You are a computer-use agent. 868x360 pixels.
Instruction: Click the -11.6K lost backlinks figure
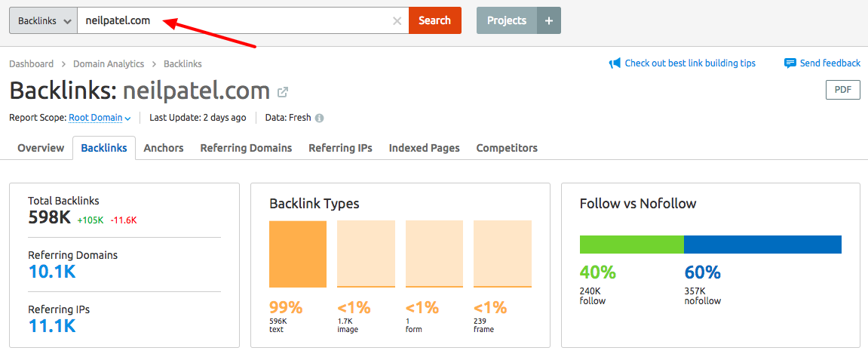point(124,220)
